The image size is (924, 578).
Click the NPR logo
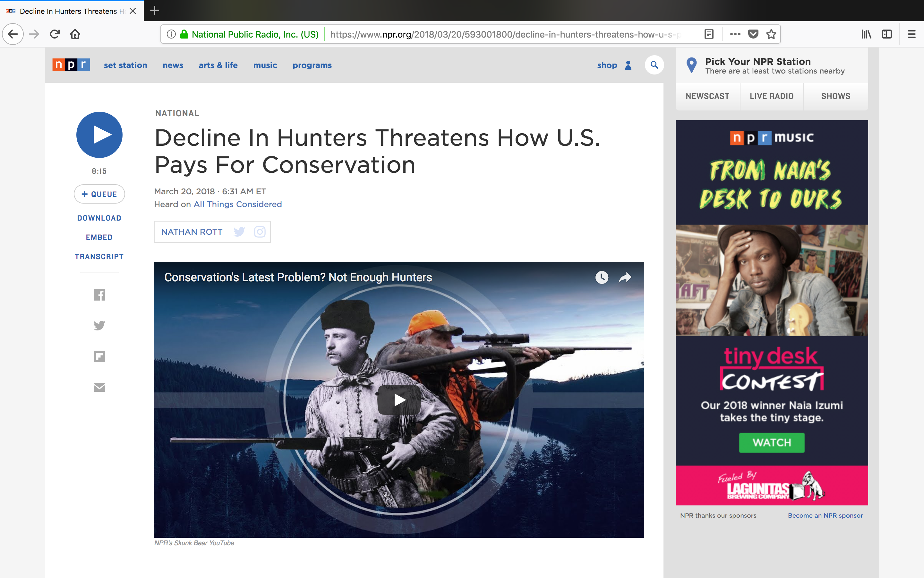click(71, 65)
